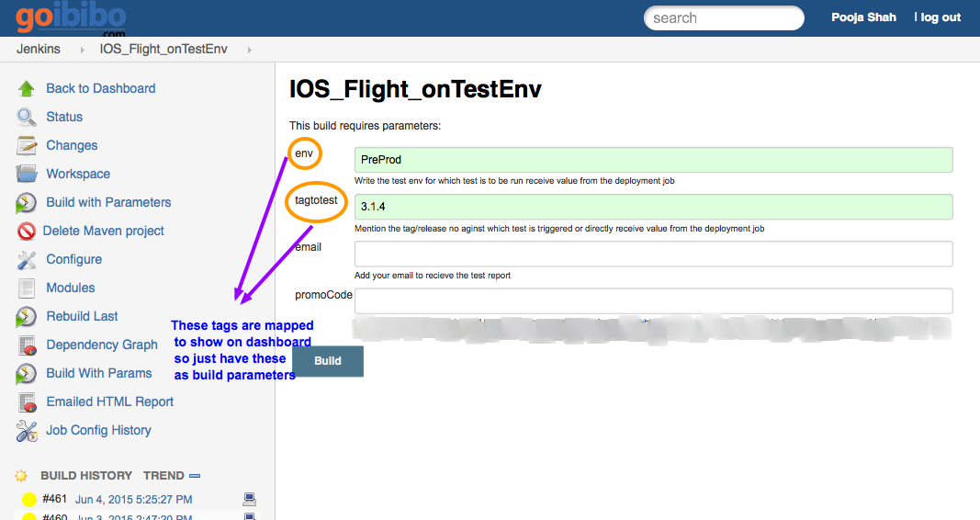
Task: Click the red Delete Maven project icon
Action: 27,232
